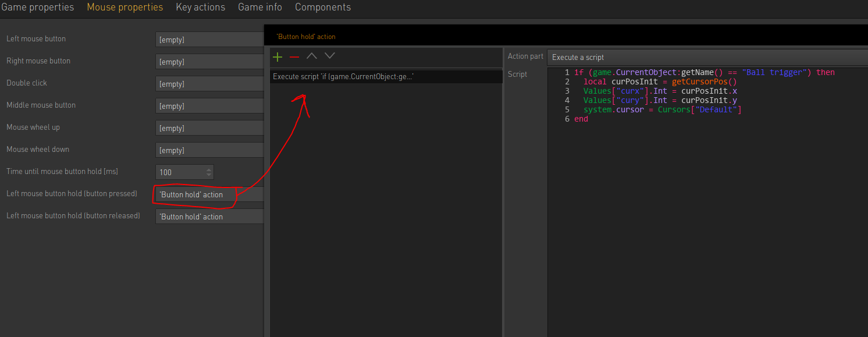Click the hold time value field
The height and width of the screenshot is (337, 868).
(x=179, y=172)
